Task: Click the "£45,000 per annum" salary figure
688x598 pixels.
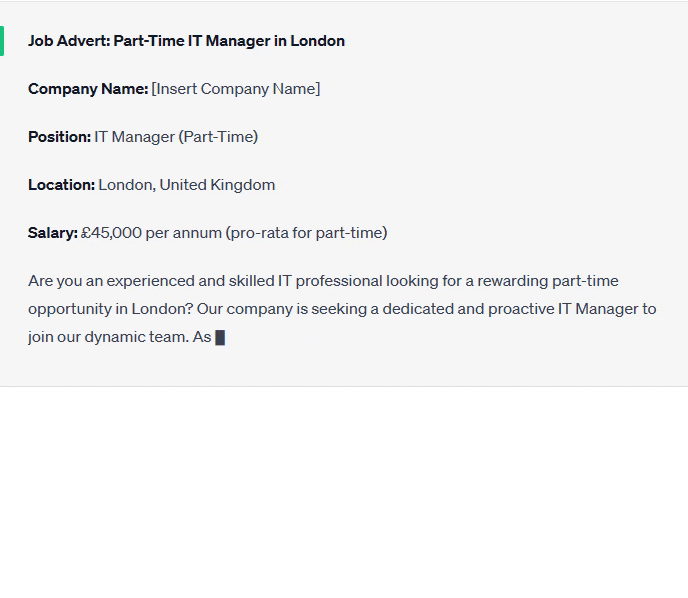Action: [151, 233]
